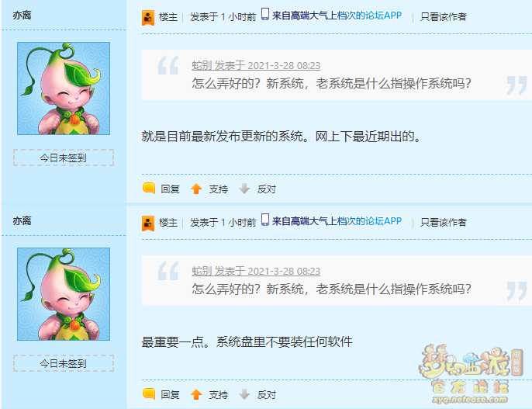Open quoted 蛇别 发表于 2021-3-28 link in second post

[x=256, y=271]
